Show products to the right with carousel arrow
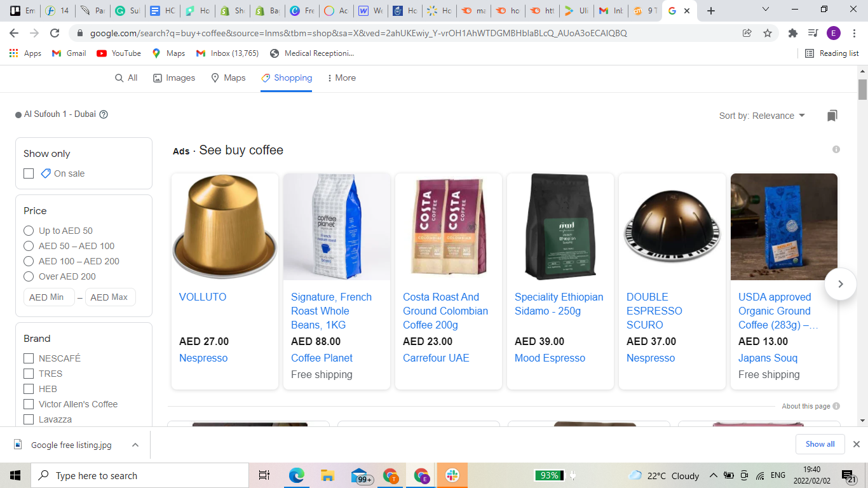Screen dimensions: 868x488 840,284
